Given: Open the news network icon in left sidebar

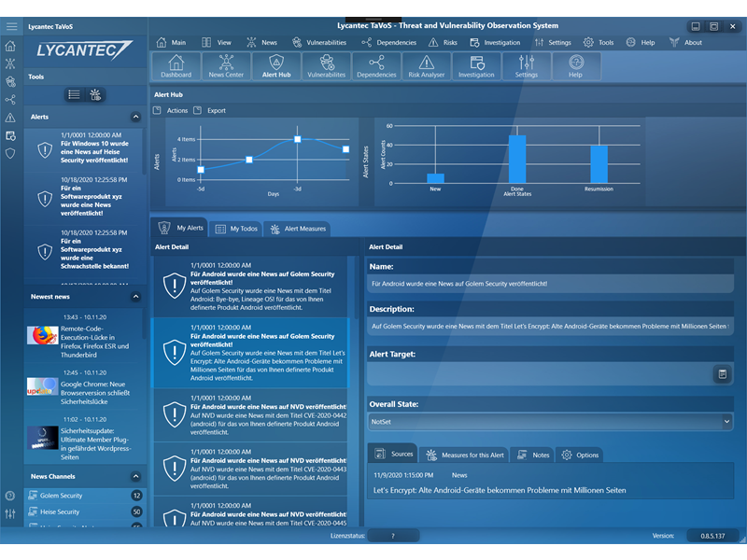Looking at the screenshot, I should point(10,63).
